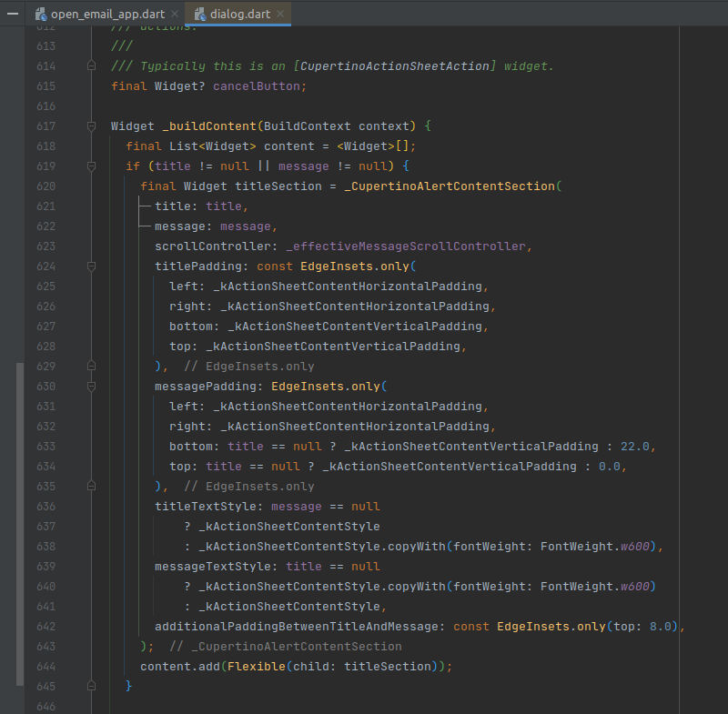
Task: Collapse the if statement fold at line 619
Action: coord(91,166)
